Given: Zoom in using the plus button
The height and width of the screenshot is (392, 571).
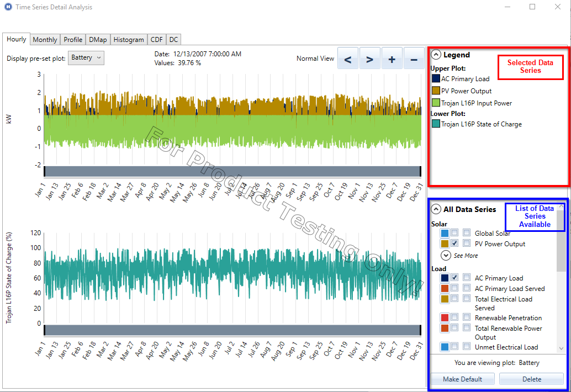Looking at the screenshot, I should [x=392, y=58].
